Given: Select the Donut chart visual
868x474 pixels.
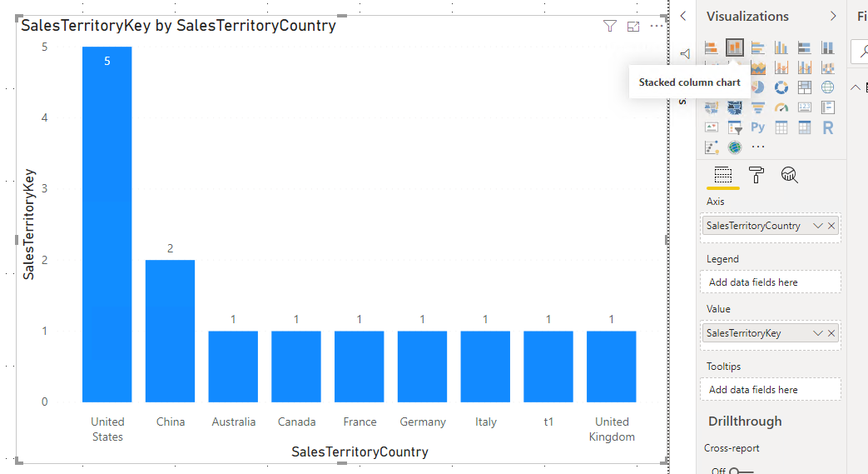Looking at the screenshot, I should [781, 87].
